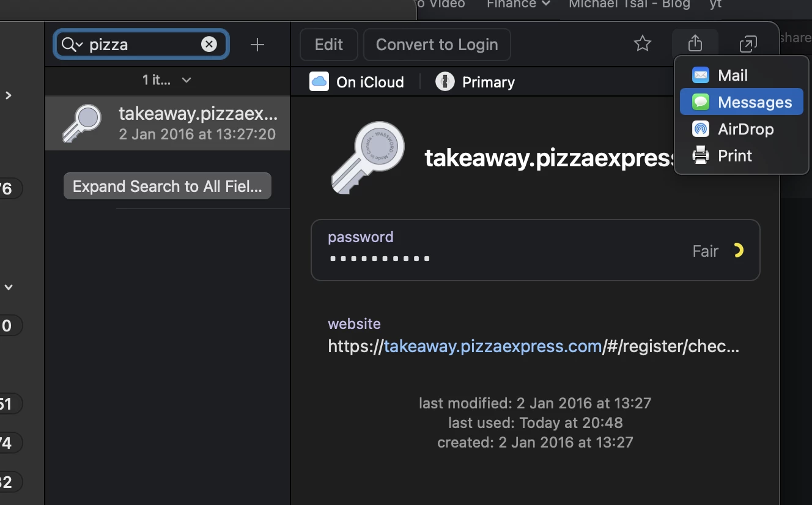The image size is (812, 505).
Task: Expand the sidebar section with right chevron
Action: click(x=9, y=95)
